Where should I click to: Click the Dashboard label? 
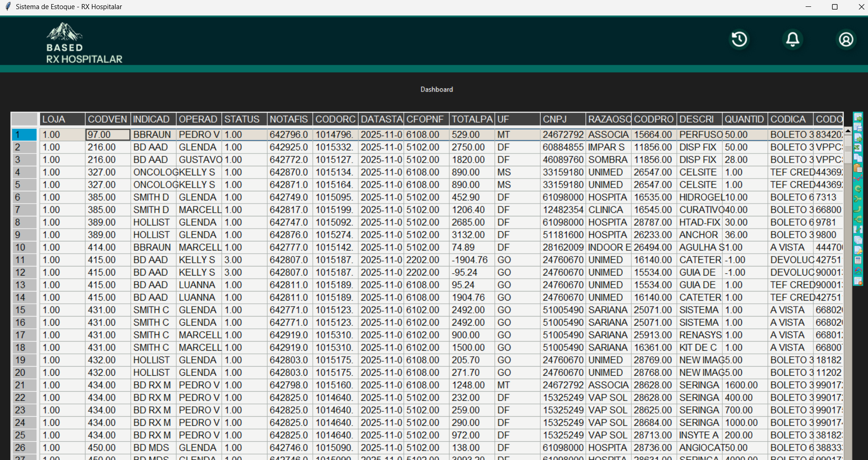point(437,89)
